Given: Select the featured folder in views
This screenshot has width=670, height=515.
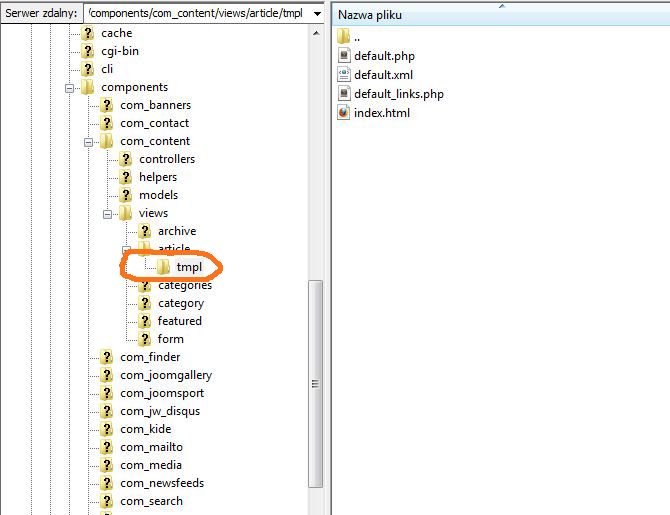Looking at the screenshot, I should point(179,321).
